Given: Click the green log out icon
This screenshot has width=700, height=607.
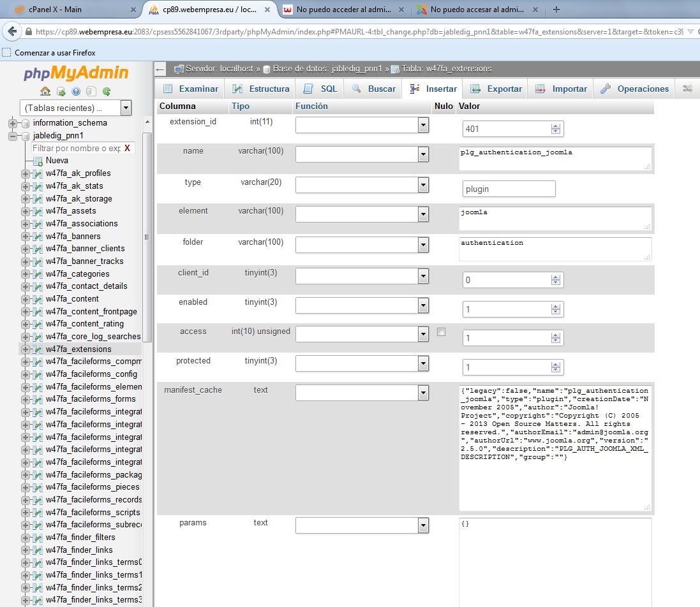Looking at the screenshot, I should point(61,92).
